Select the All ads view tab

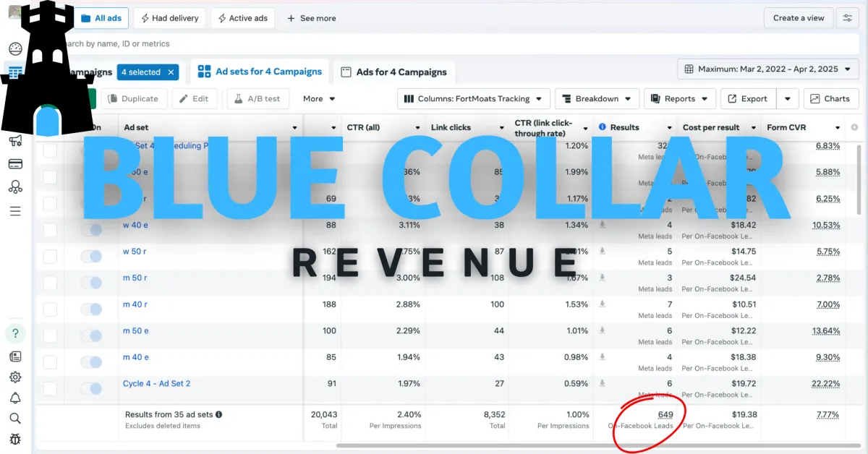[x=101, y=18]
